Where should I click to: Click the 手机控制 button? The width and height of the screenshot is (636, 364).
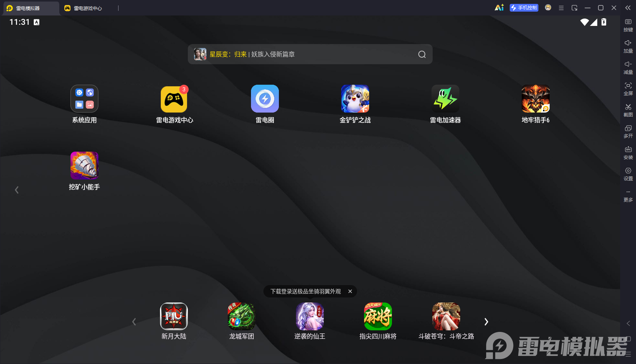point(524,8)
